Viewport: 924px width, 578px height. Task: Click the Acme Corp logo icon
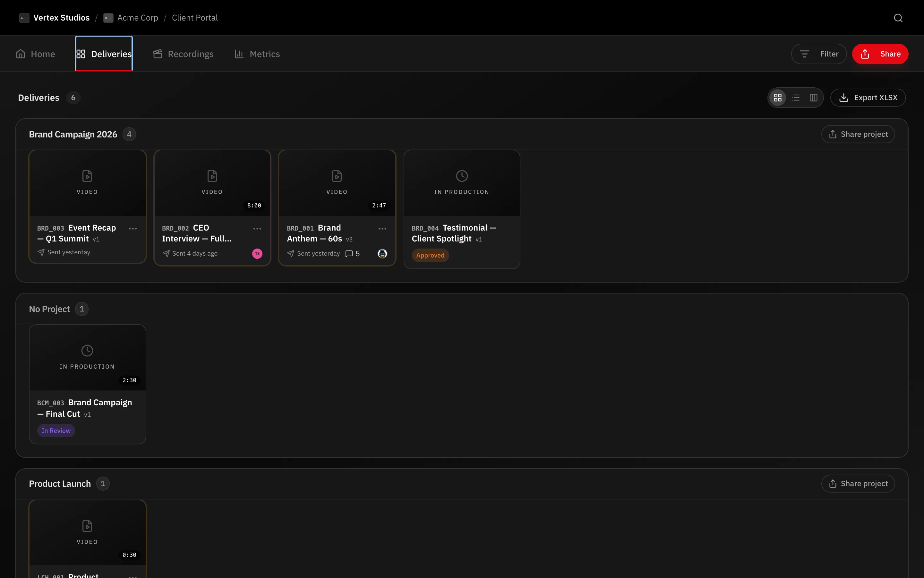pos(108,18)
